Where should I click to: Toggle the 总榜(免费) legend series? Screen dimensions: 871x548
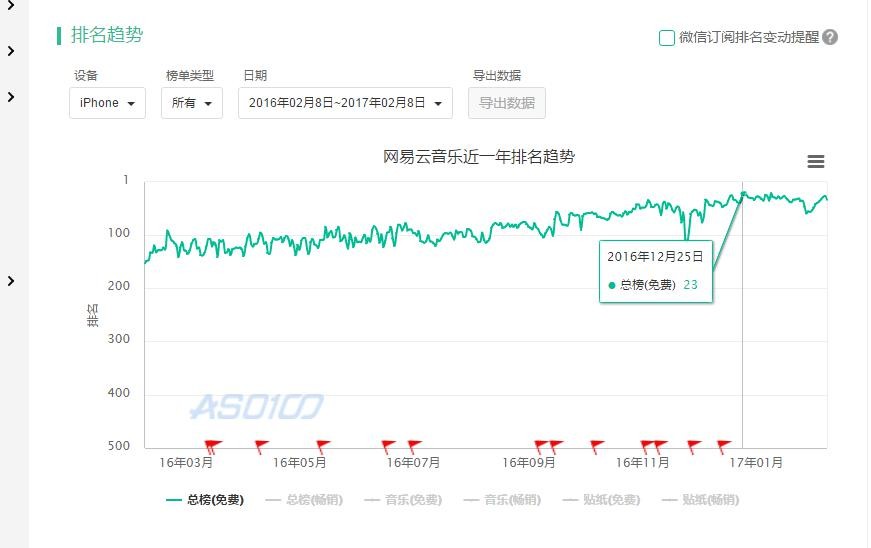point(205,500)
